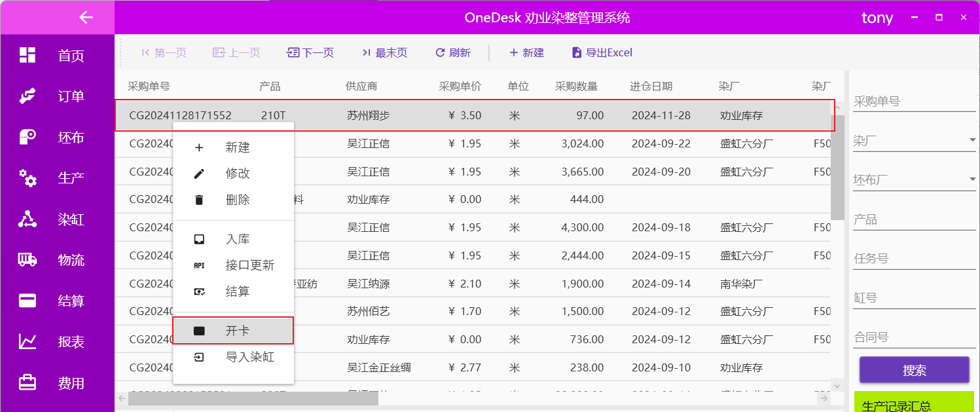This screenshot has width=980, height=412.
Task: Click the 采购单号 search input field
Action: (913, 102)
